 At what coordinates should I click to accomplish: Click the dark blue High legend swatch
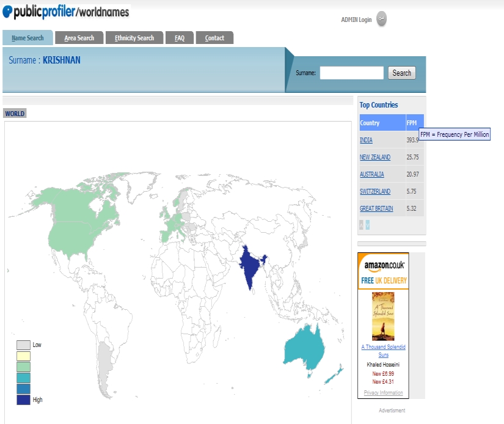[x=23, y=400]
